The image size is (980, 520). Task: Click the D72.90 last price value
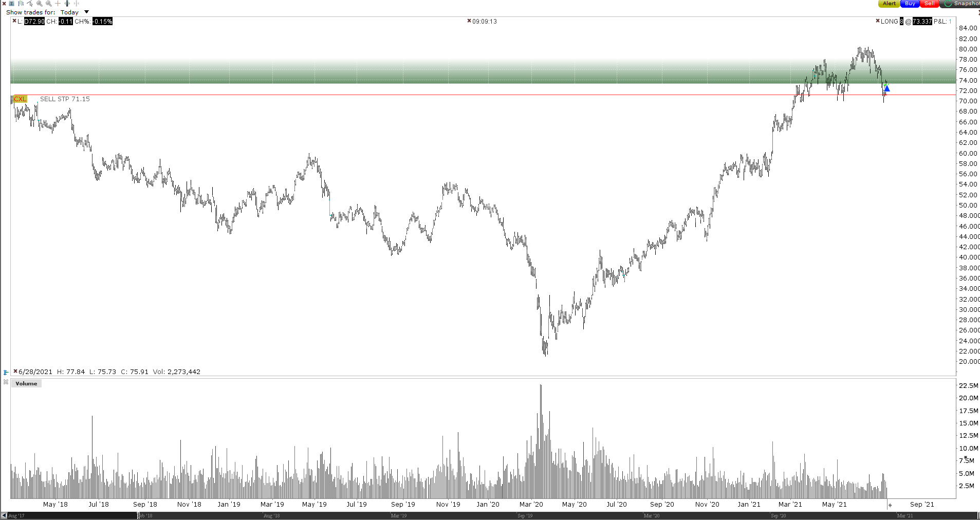(x=34, y=22)
